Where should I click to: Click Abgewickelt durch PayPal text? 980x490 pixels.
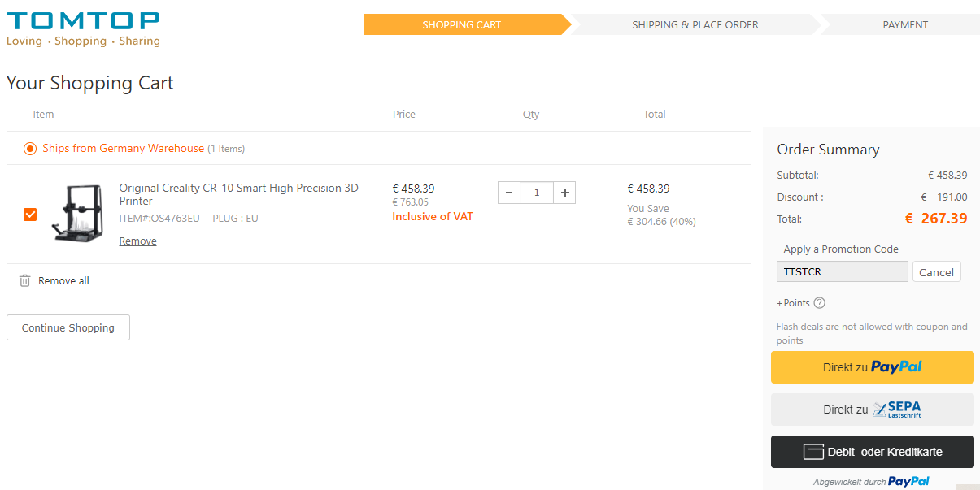click(871, 481)
